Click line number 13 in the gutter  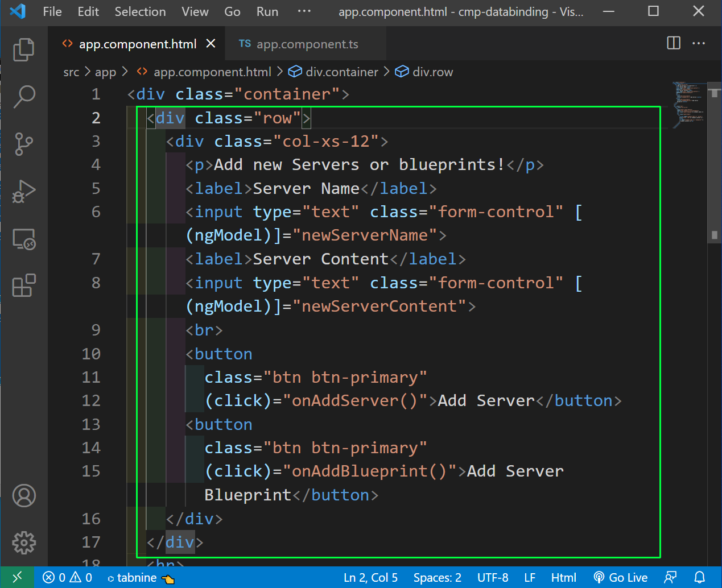(91, 424)
